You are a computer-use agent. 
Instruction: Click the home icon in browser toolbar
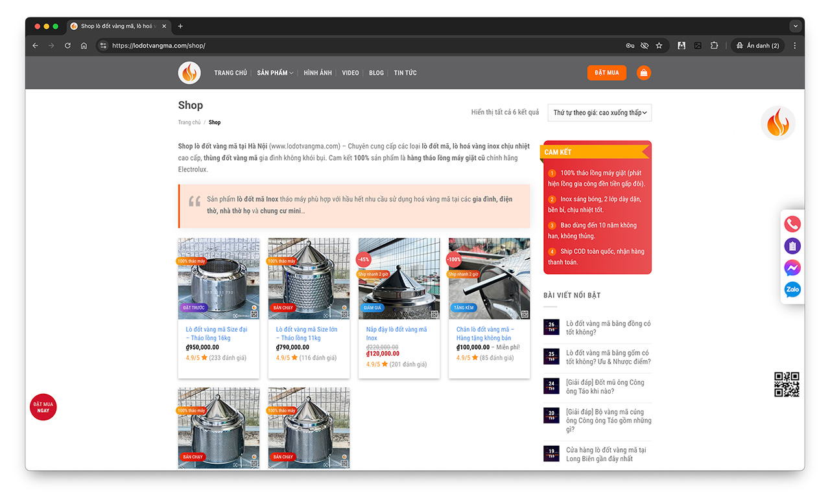click(84, 46)
